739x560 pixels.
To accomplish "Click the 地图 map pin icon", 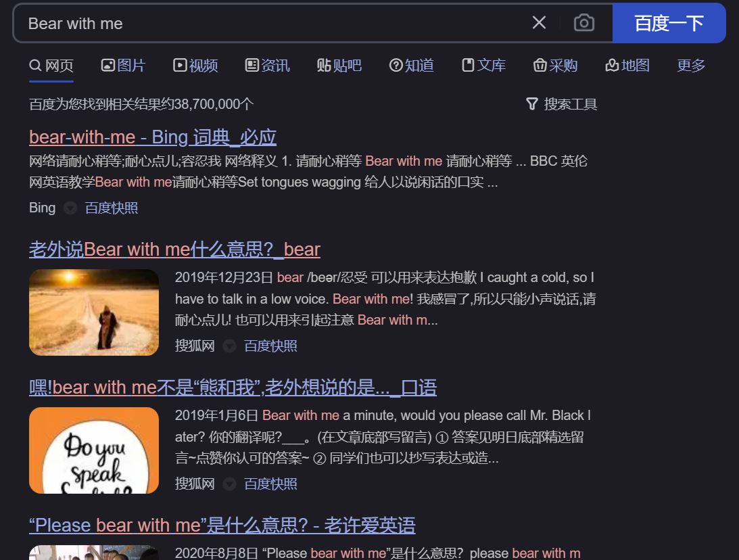I will click(612, 65).
